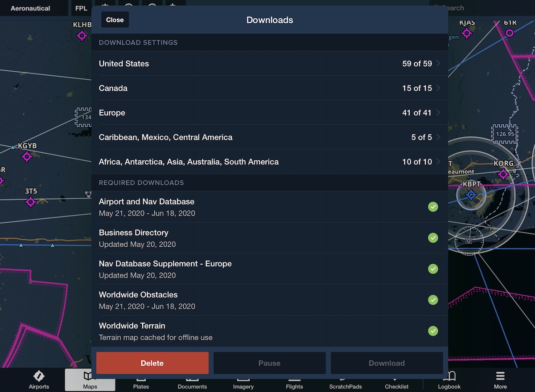The height and width of the screenshot is (392, 535).
Task: Toggle the Airport and Nav Database checkmark
Action: 433,207
